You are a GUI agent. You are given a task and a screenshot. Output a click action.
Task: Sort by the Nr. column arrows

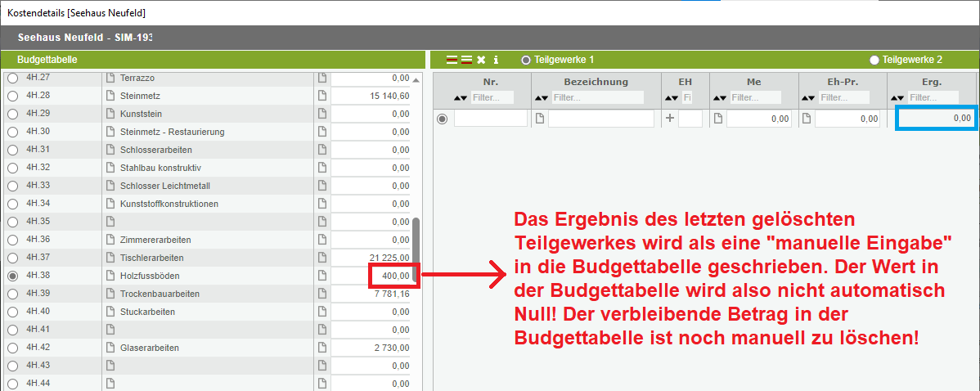pos(461,98)
